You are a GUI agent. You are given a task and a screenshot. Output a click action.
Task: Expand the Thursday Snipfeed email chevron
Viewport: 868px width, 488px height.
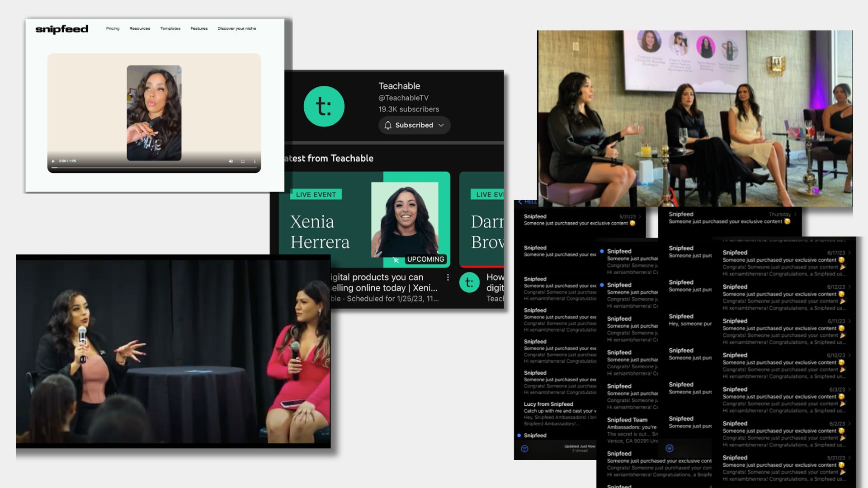(x=795, y=215)
